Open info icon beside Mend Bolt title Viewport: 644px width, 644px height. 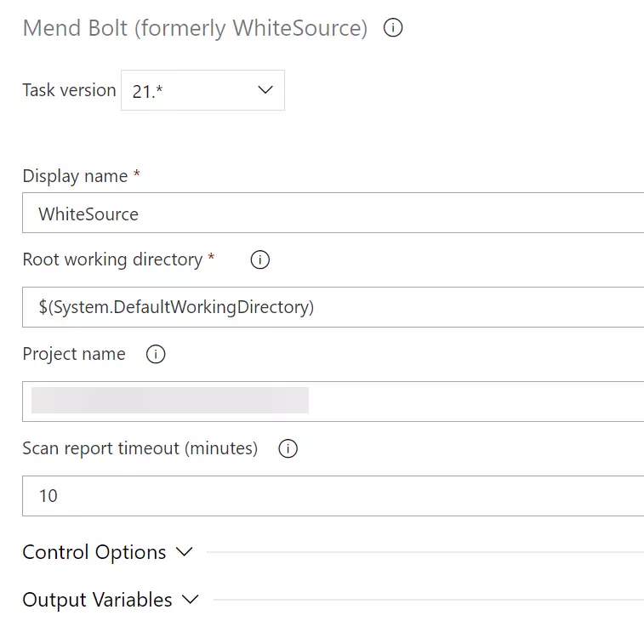[393, 28]
